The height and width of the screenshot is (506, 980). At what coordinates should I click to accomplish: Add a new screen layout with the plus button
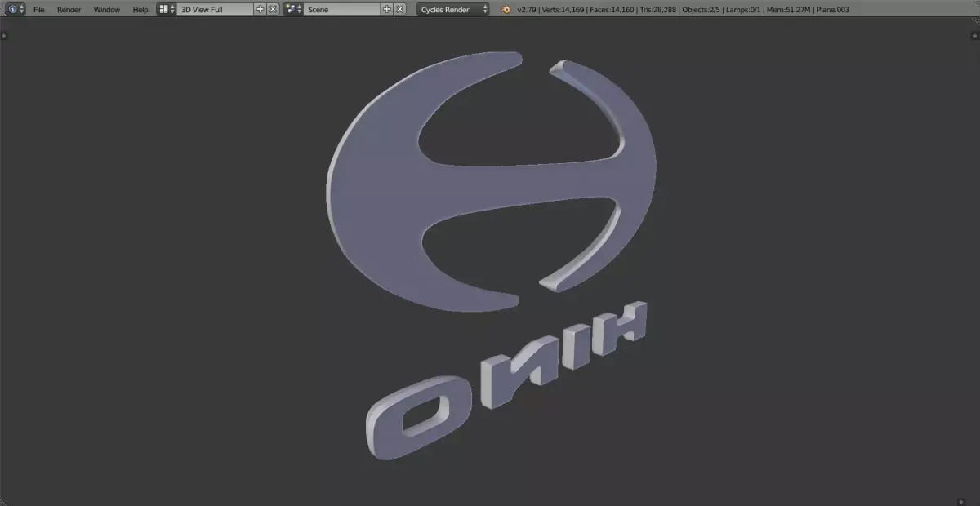click(x=260, y=9)
